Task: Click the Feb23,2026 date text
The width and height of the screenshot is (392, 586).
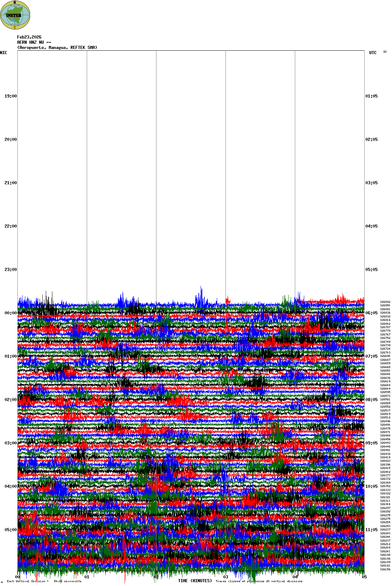Action: pos(29,37)
